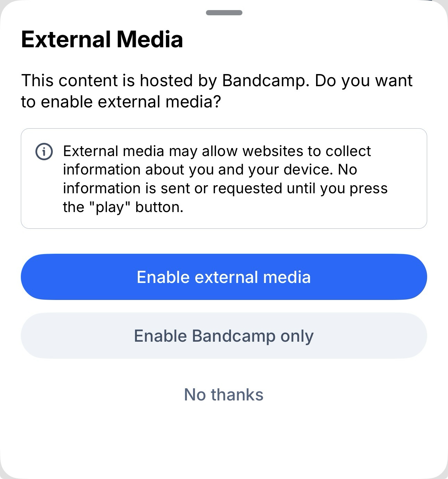Screen dimensions: 448x479
Task: Decline with No thanks
Action: [x=224, y=395]
